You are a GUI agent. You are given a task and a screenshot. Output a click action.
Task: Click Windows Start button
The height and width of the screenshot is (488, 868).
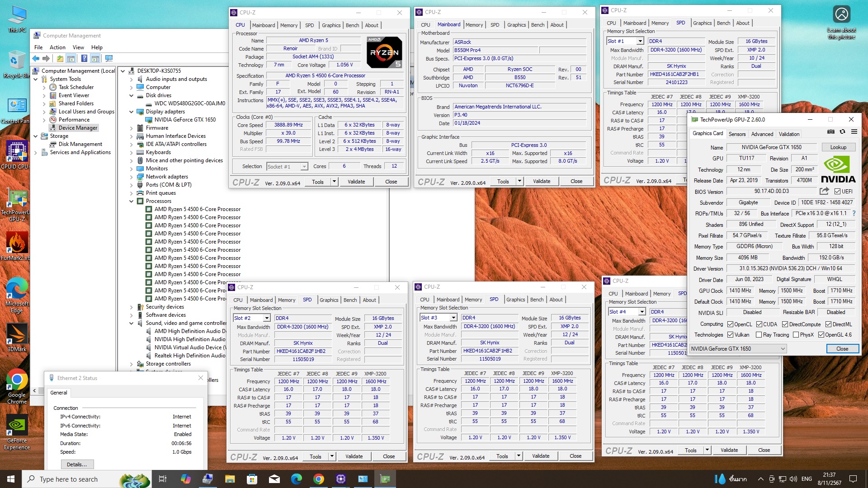click(x=11, y=479)
